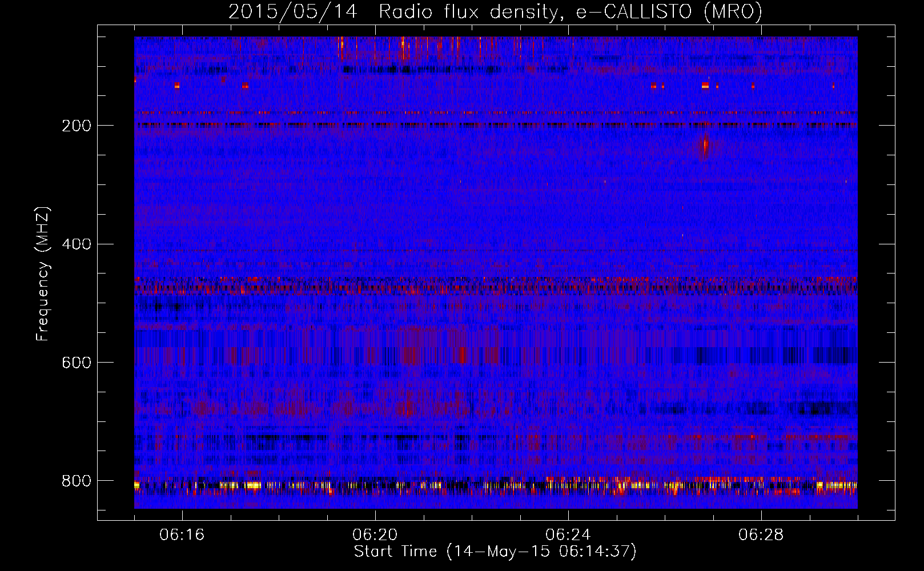Click the 400 frequency tick label
The image size is (924, 571).
click(76, 244)
